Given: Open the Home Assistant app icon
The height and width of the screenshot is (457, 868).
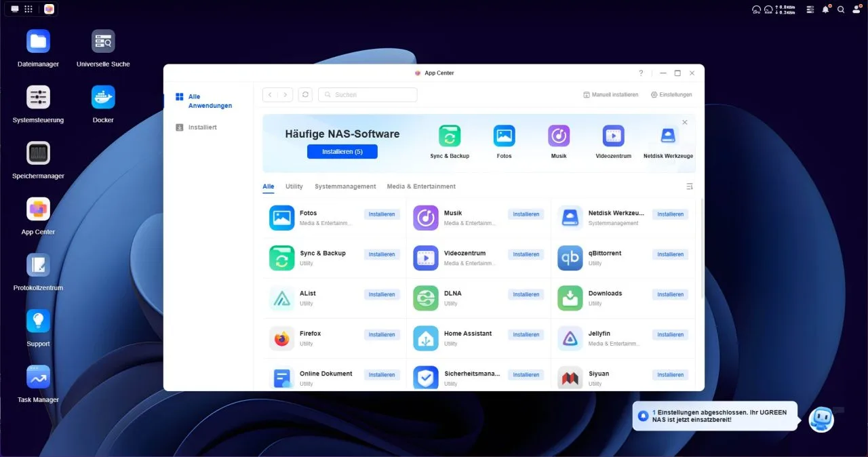Looking at the screenshot, I should coord(426,338).
